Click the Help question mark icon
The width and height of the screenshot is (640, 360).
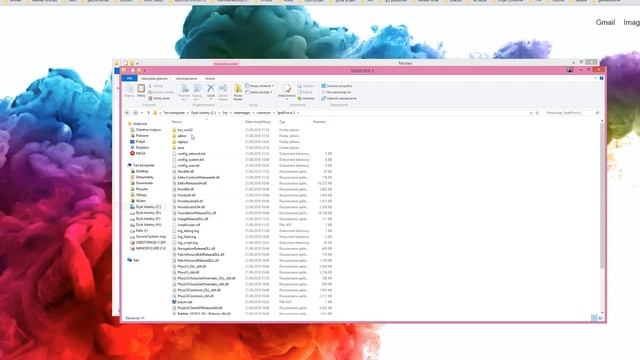[x=601, y=78]
